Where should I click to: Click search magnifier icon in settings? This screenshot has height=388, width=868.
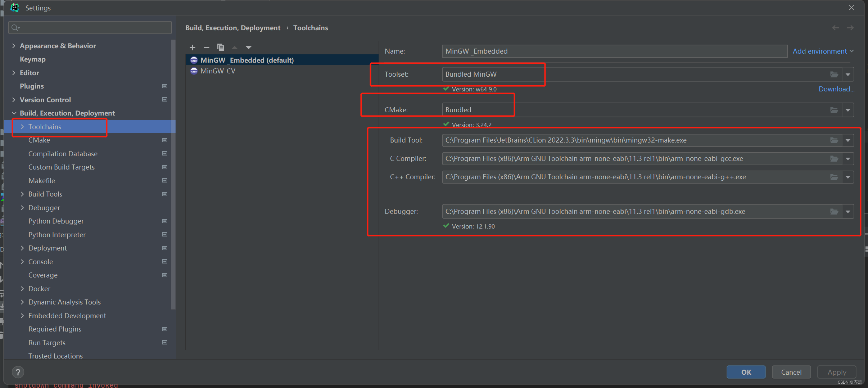point(15,28)
